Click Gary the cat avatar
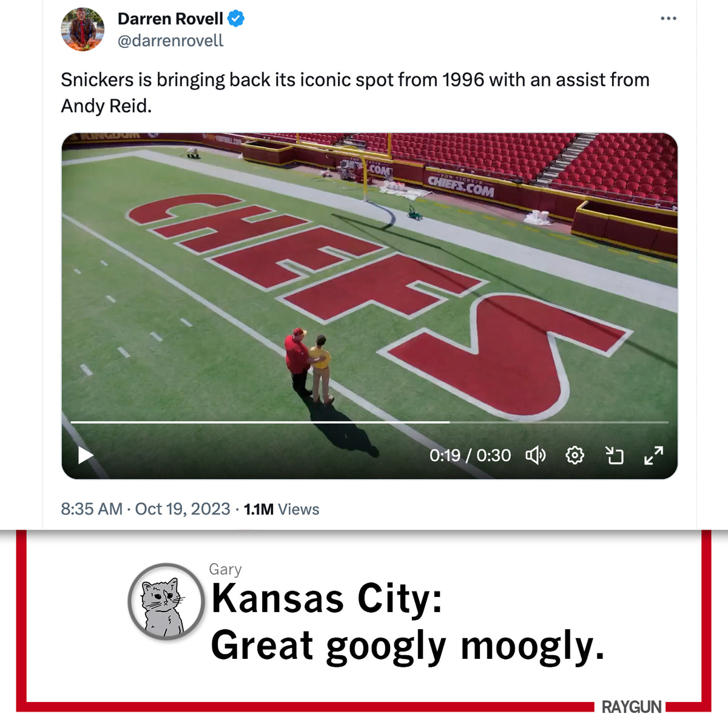Screen dimensions: 728x728 166,601
